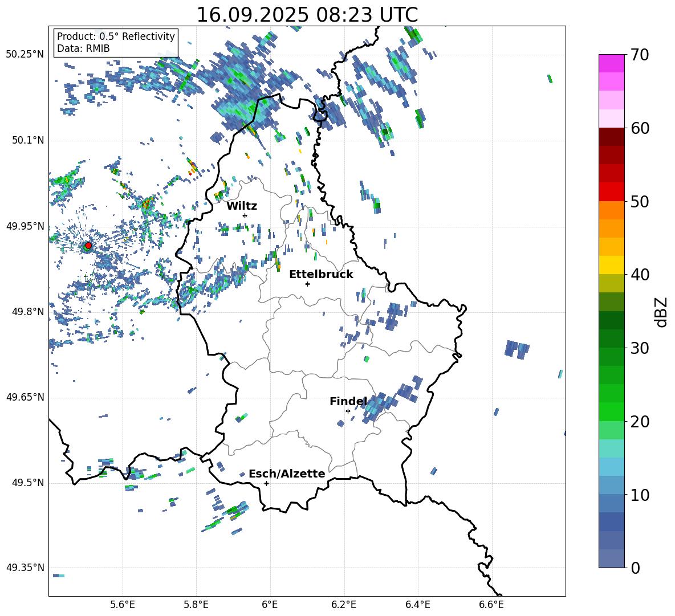Click the 49.95°N latitude label
This screenshot has height=616, width=675.
[x=25, y=226]
